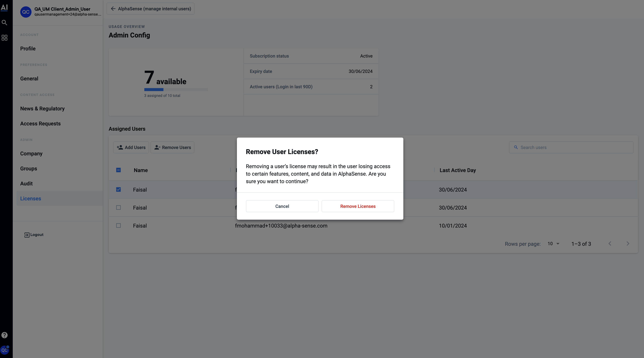Click the Cancel button in dialog
The height and width of the screenshot is (358, 644).
coord(282,206)
